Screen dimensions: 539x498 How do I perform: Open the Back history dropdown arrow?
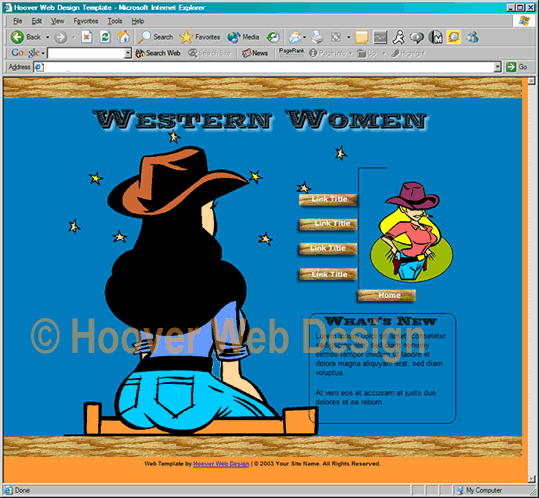point(47,37)
